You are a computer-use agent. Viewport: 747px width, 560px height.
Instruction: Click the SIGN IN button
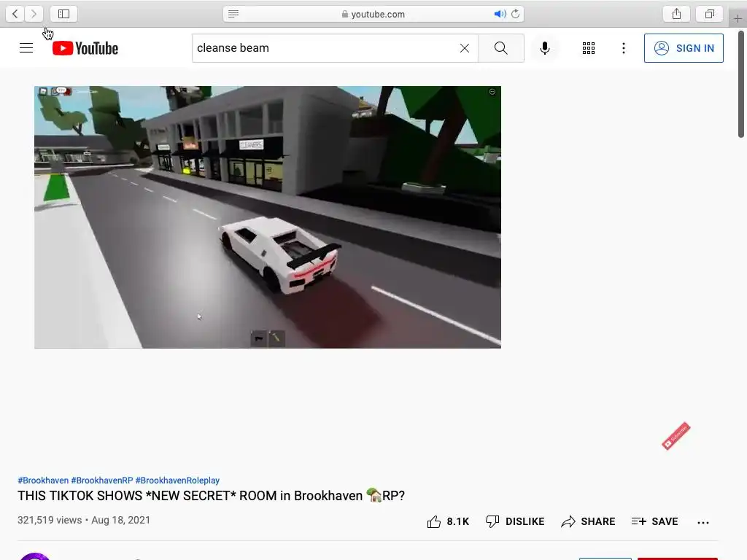click(x=684, y=48)
